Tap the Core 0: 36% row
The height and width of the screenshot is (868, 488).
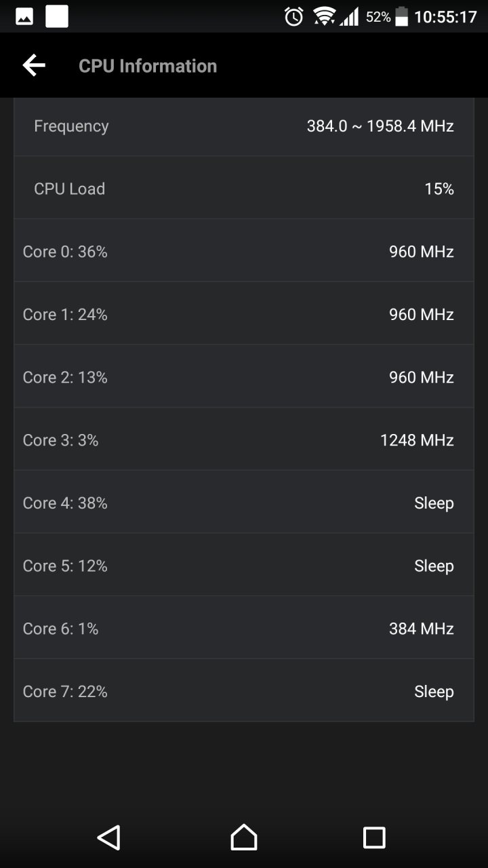(244, 252)
